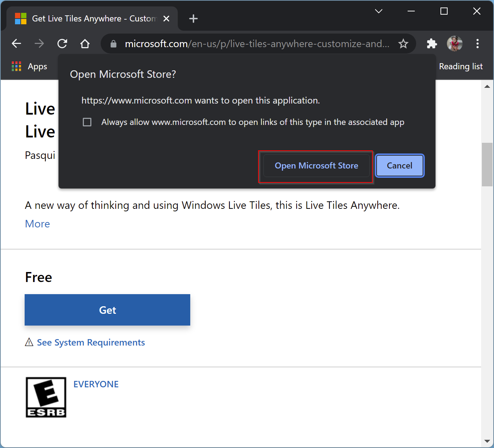Screen dimensions: 494x448
Task: Click Open Microsoft Store button
Action: [316, 166]
